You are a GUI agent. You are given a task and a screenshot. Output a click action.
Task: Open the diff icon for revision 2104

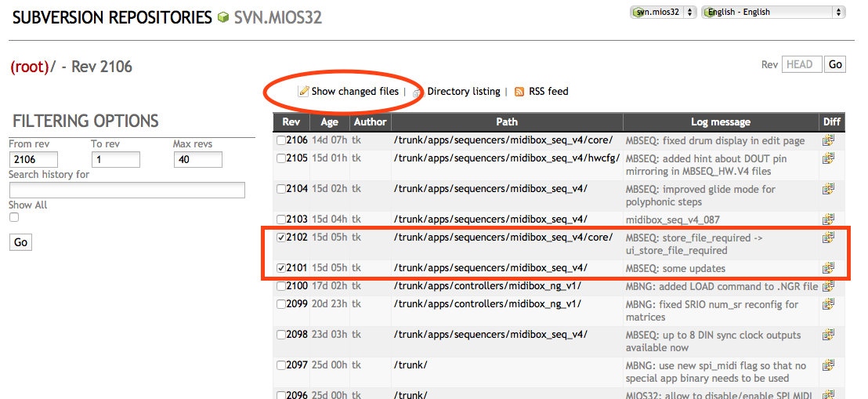click(828, 189)
